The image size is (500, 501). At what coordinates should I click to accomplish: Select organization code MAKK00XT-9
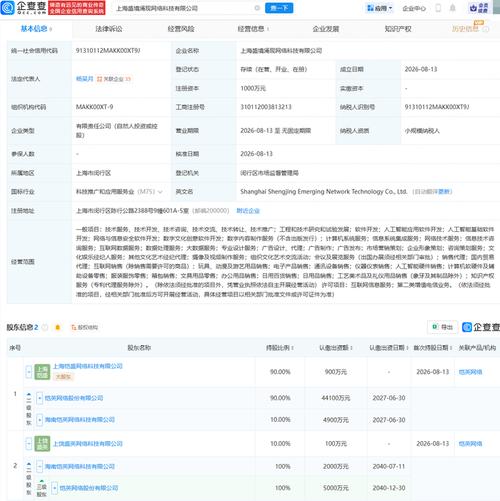click(x=94, y=107)
